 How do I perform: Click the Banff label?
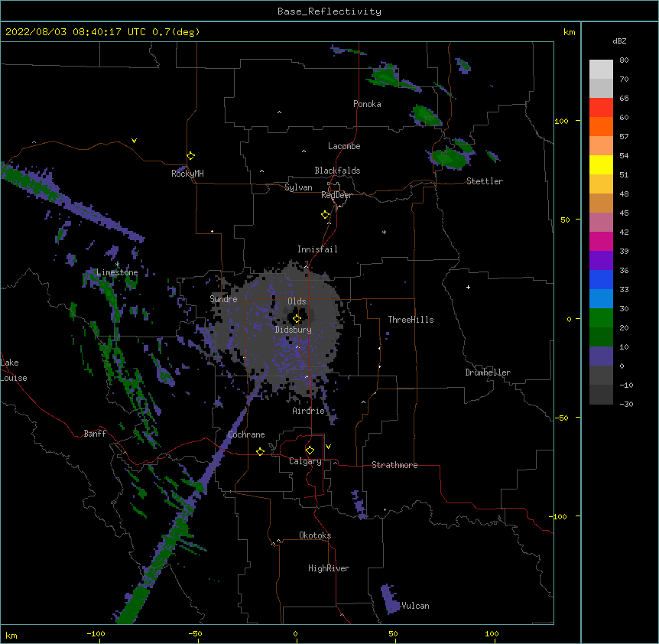(x=95, y=434)
